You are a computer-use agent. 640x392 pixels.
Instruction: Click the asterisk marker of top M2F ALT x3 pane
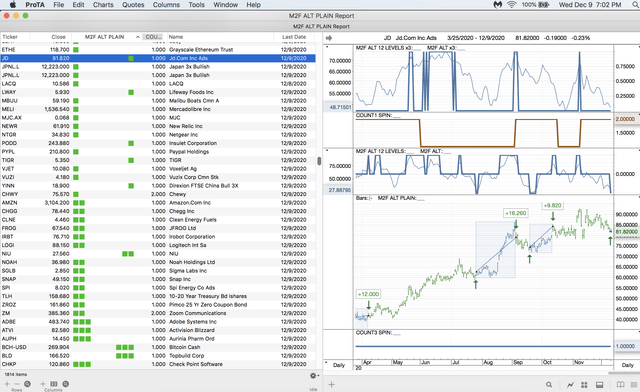(327, 48)
